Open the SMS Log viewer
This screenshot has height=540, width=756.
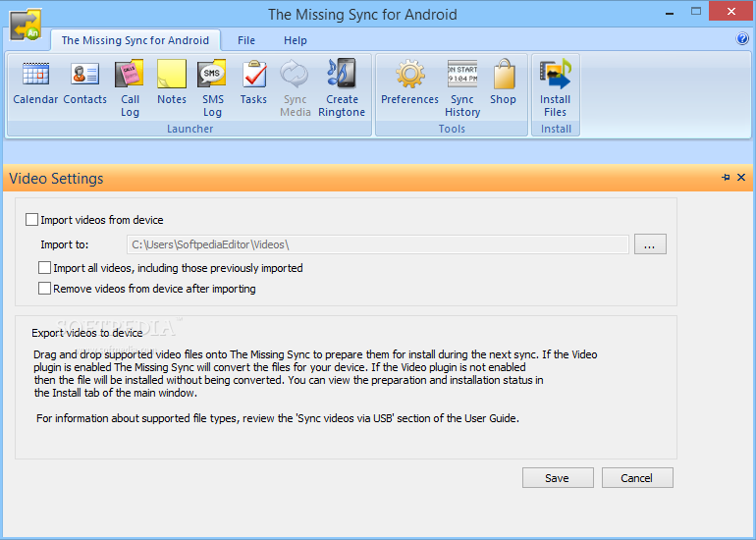pyautogui.click(x=212, y=88)
